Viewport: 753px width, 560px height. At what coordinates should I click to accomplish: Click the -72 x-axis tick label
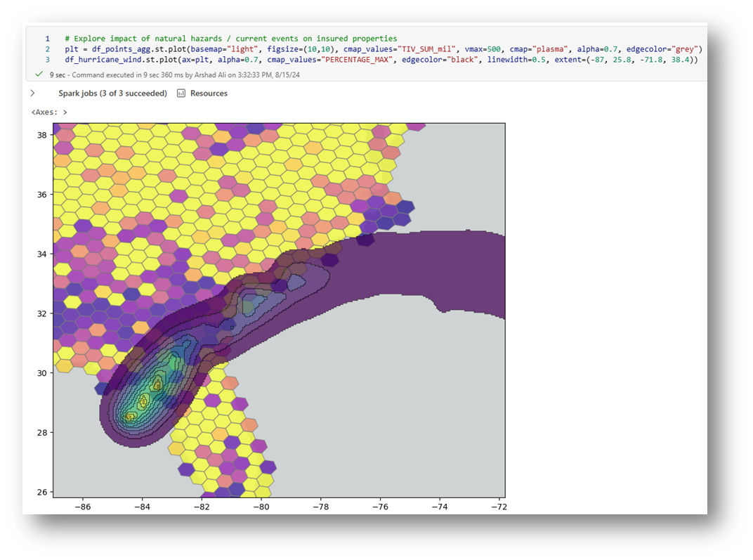pos(499,506)
